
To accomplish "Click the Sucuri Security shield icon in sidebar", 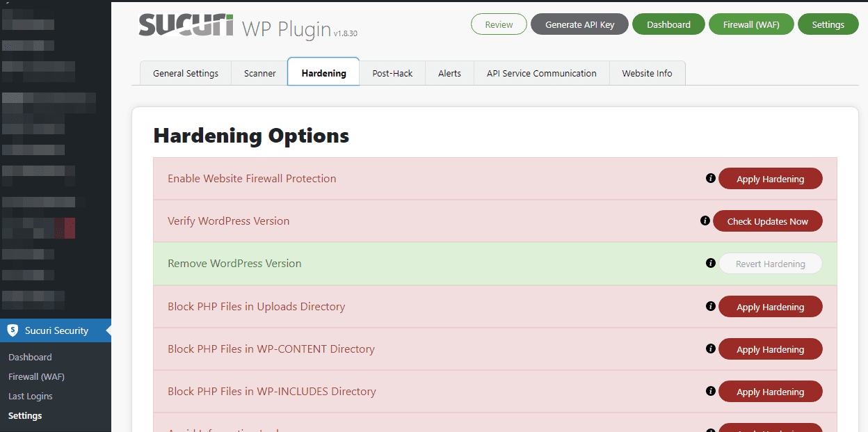I will [13, 330].
